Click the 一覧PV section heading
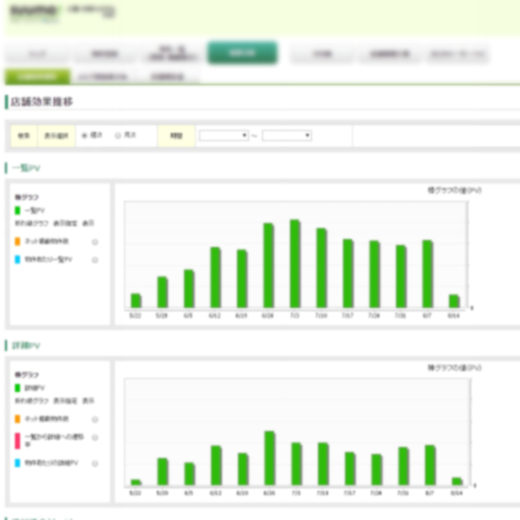Screen dimensions: 520x520 [26, 168]
